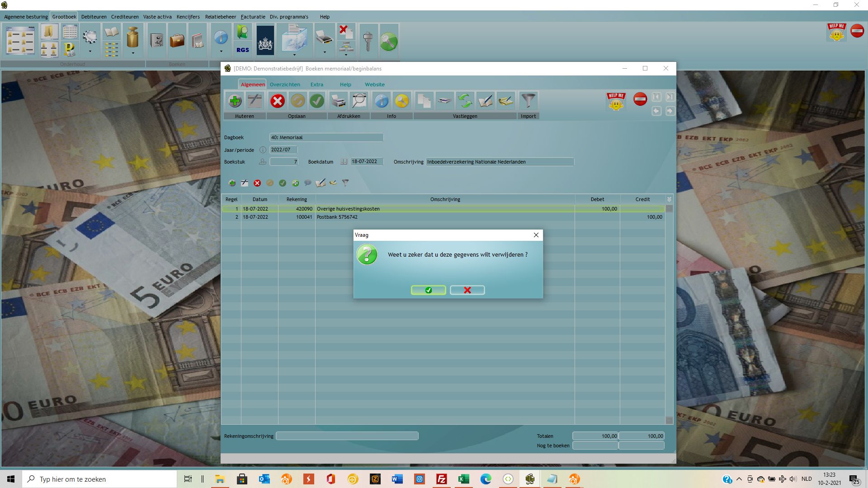Click the large green checkmark save icon

[317, 101]
